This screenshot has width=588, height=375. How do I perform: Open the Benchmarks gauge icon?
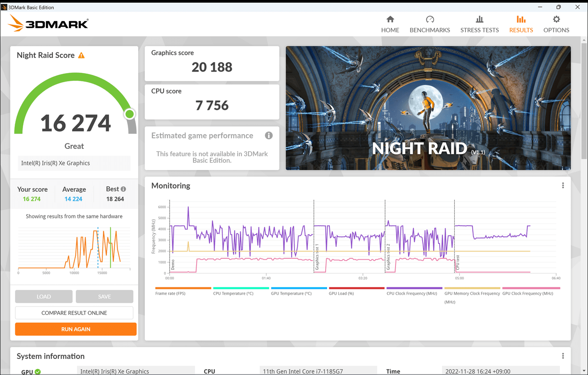(430, 19)
